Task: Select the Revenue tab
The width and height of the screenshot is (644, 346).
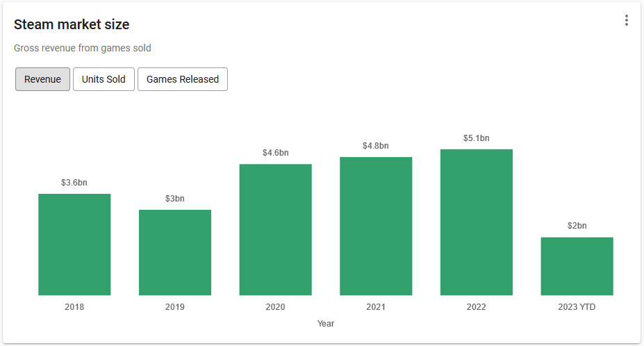Action: (x=42, y=79)
